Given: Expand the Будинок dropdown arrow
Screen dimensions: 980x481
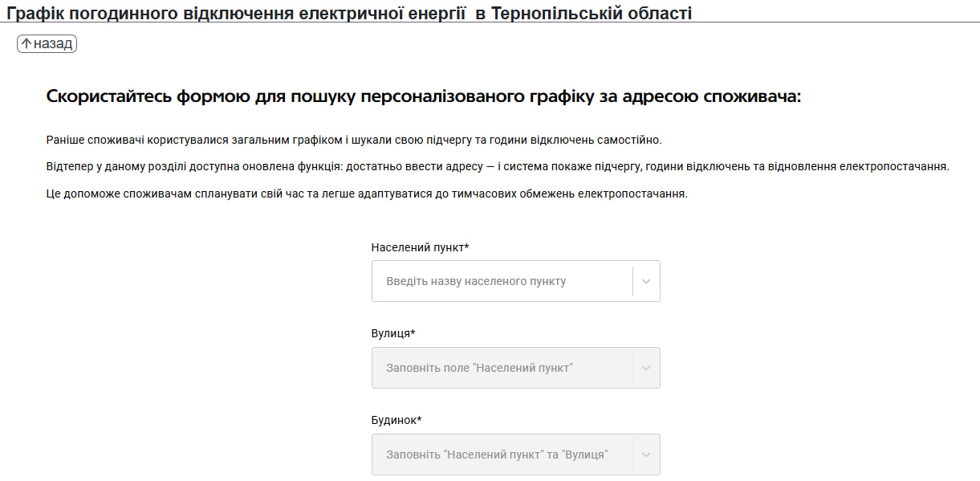Looking at the screenshot, I should click(646, 455).
